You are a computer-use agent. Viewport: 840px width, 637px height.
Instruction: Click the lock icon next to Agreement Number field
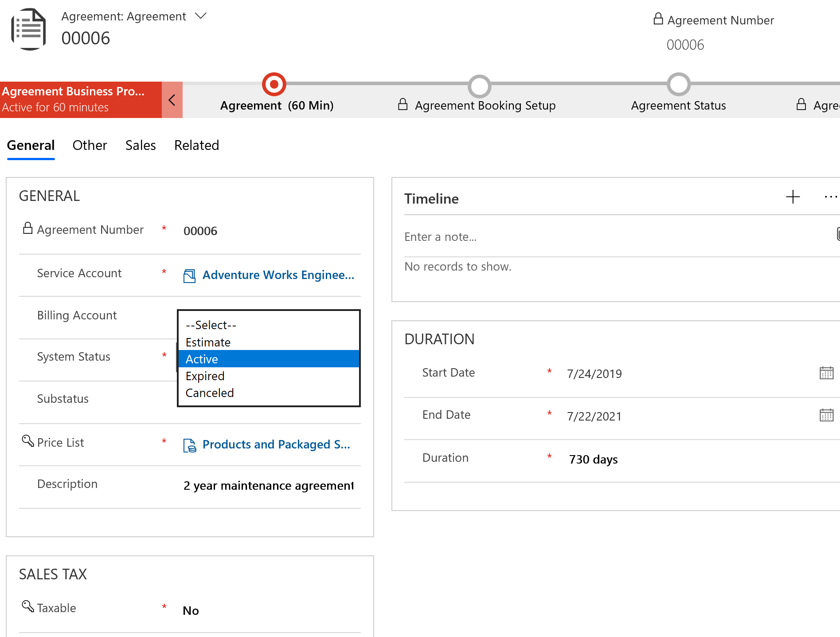tap(27, 228)
